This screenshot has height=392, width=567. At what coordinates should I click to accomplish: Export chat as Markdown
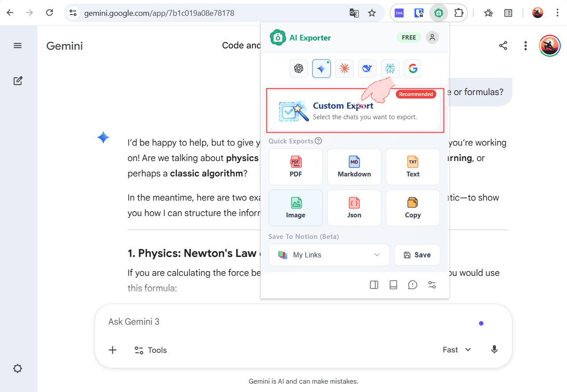coord(354,166)
